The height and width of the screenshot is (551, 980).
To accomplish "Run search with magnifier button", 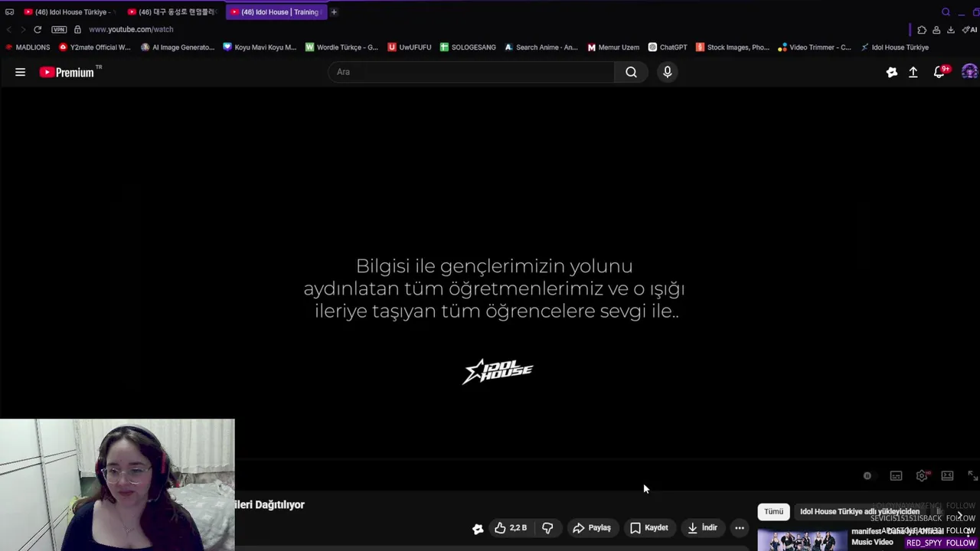I will [x=631, y=72].
